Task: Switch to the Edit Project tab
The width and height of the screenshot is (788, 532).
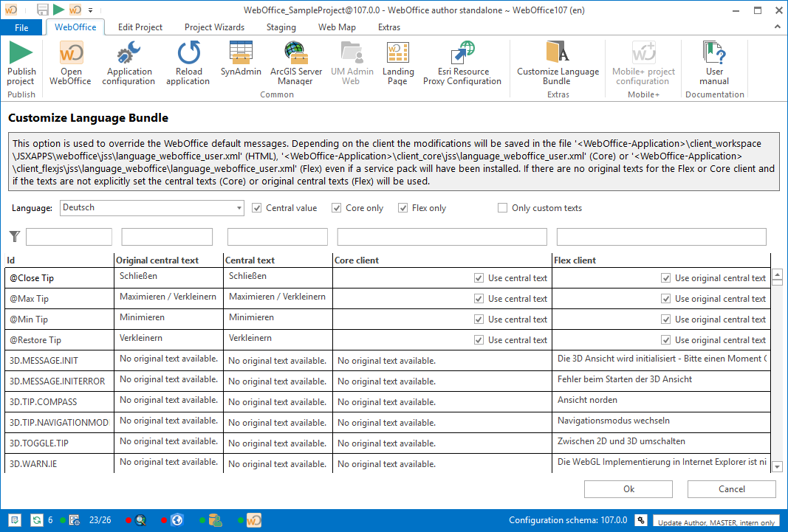Action: coord(140,27)
